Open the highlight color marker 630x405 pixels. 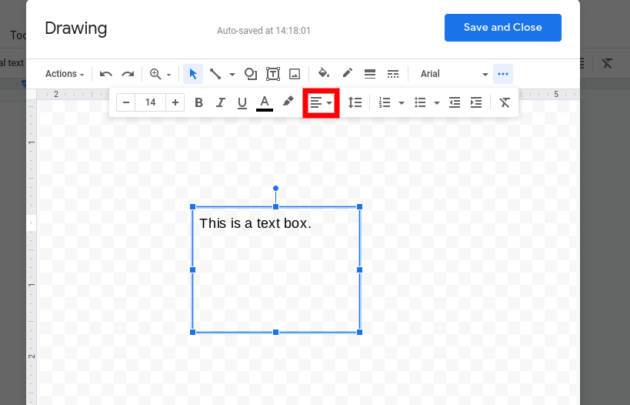click(x=288, y=102)
